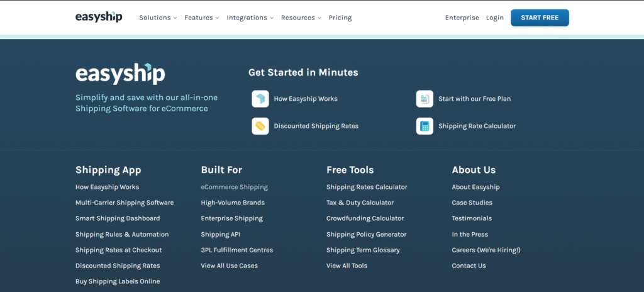Image resolution: width=644 pixels, height=292 pixels.
Task: Open Shipping Rates at Checkout link
Action: [x=119, y=250]
